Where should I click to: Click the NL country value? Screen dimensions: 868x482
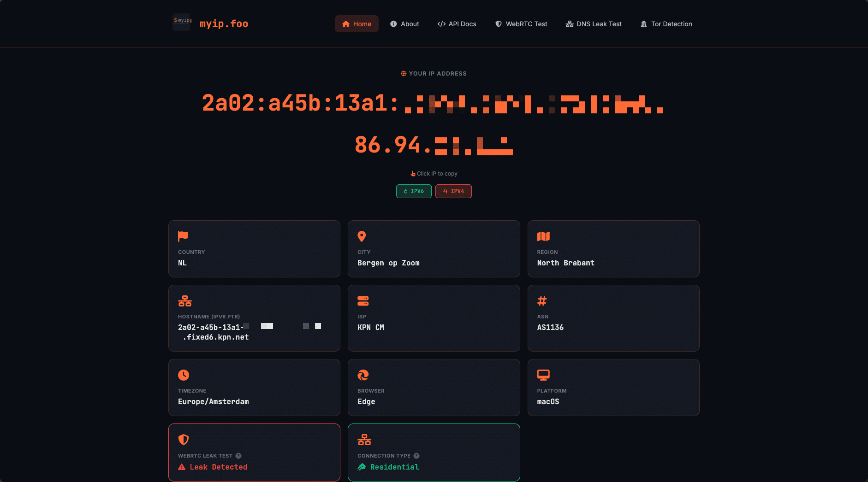(182, 263)
